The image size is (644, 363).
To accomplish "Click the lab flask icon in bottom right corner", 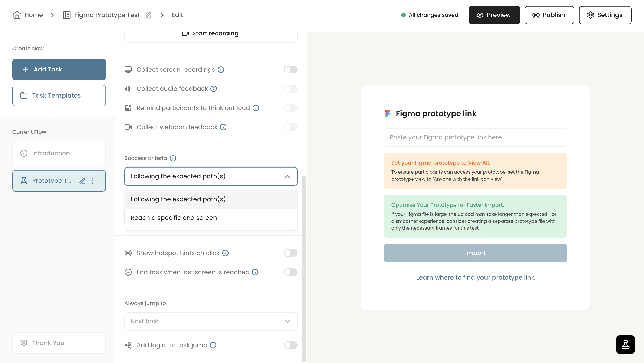I will point(625,344).
